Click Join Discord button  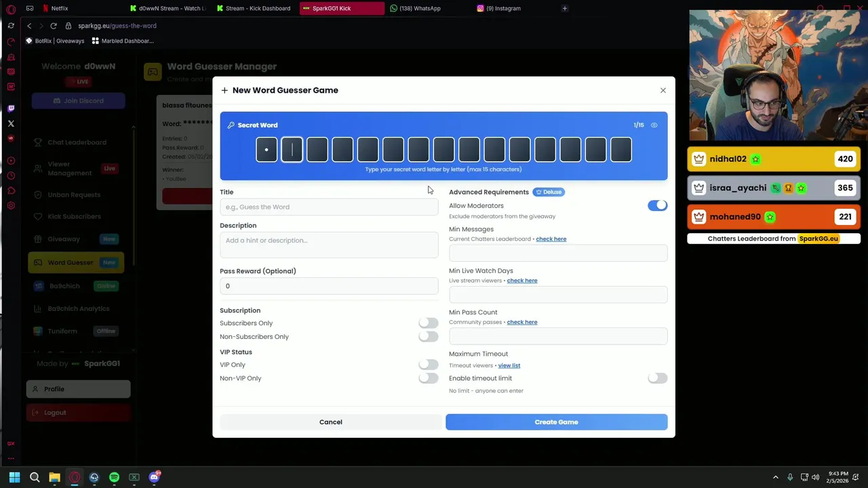tap(78, 101)
